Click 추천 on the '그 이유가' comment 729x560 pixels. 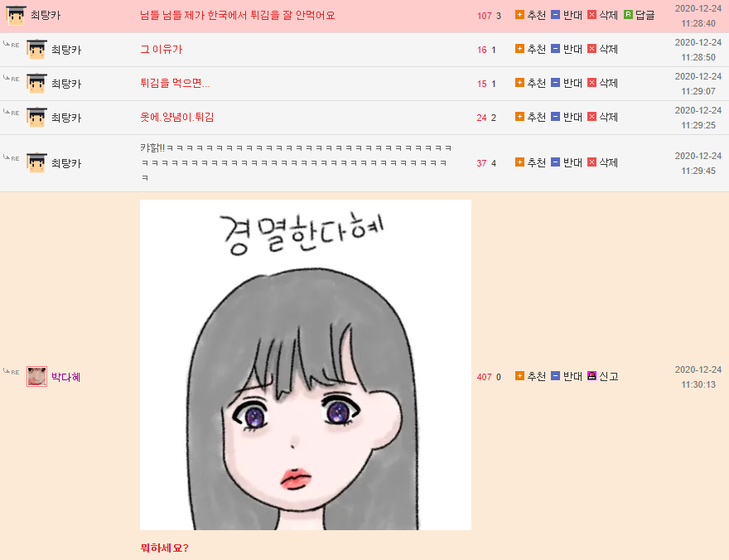519,49
